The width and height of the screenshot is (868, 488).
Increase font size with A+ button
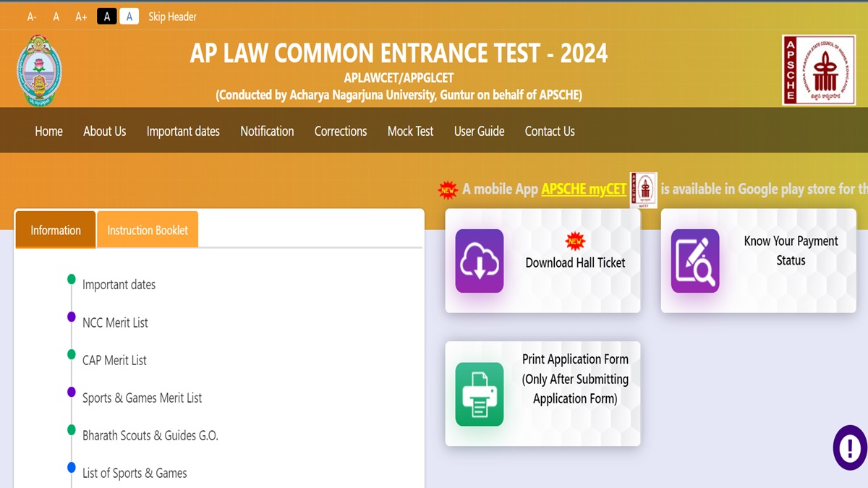click(81, 17)
